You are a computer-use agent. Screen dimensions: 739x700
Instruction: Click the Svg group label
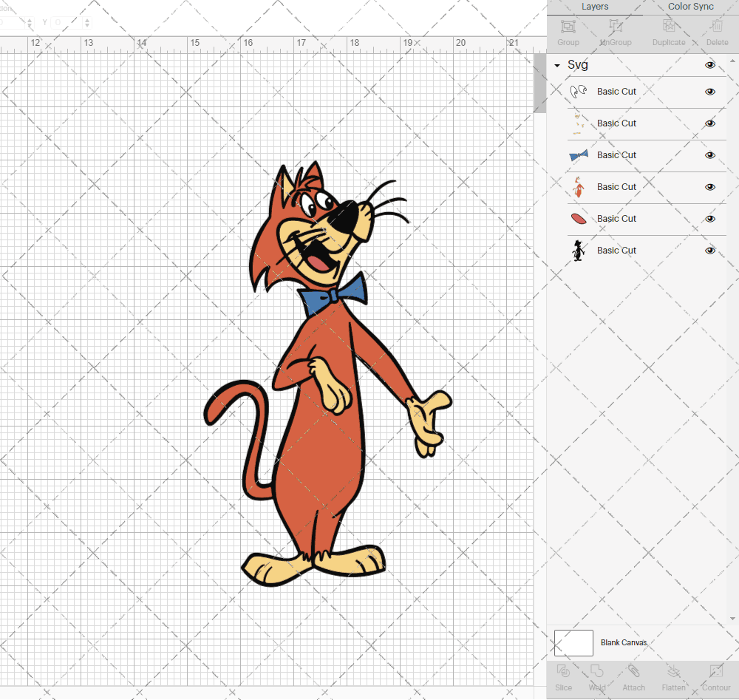(577, 64)
